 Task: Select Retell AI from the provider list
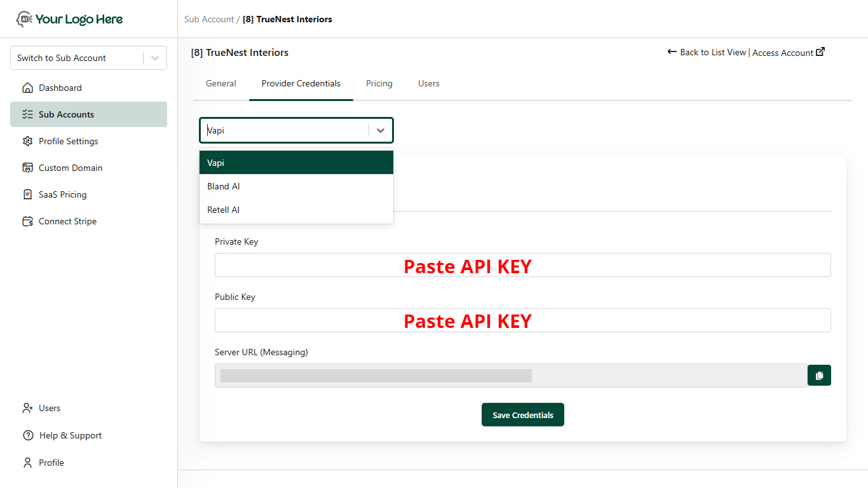click(296, 210)
